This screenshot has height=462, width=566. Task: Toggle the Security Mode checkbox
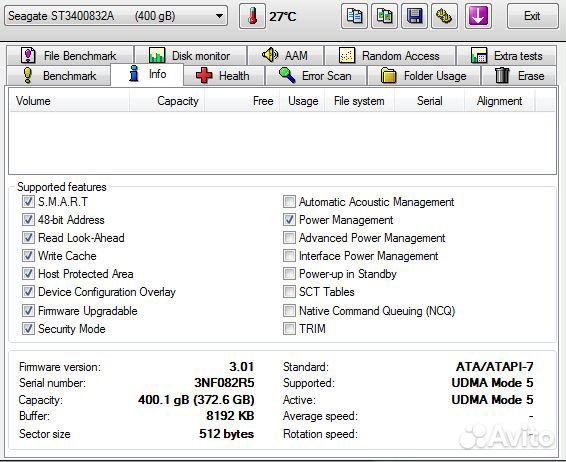[28, 328]
